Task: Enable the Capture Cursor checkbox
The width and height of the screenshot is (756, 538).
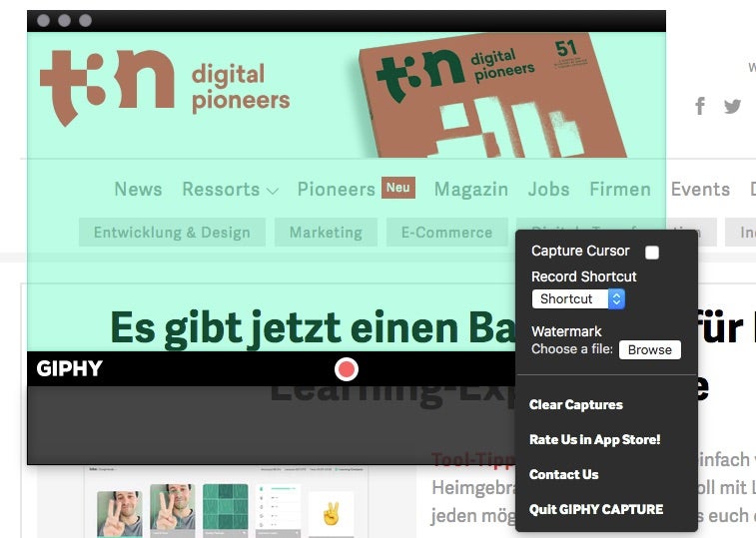Action: (x=652, y=253)
